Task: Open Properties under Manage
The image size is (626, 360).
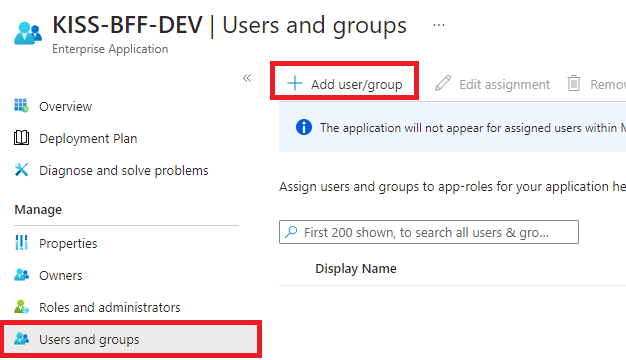Action: (x=68, y=243)
